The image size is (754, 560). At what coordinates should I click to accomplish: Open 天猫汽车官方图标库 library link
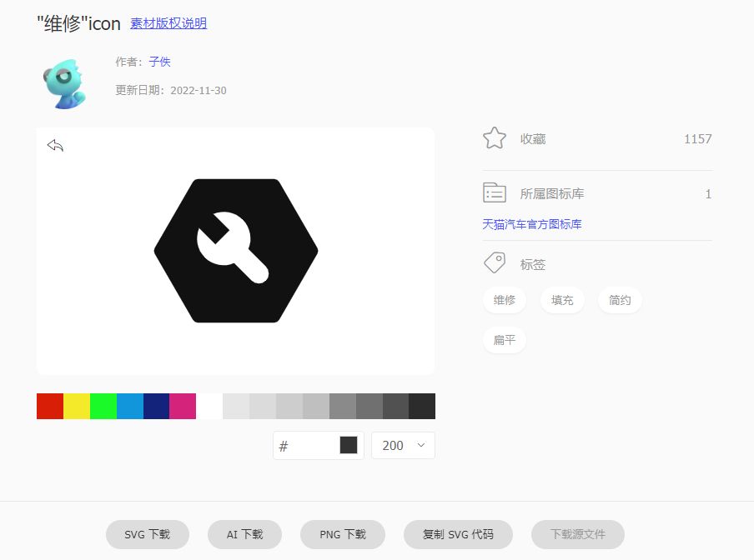tap(532, 224)
